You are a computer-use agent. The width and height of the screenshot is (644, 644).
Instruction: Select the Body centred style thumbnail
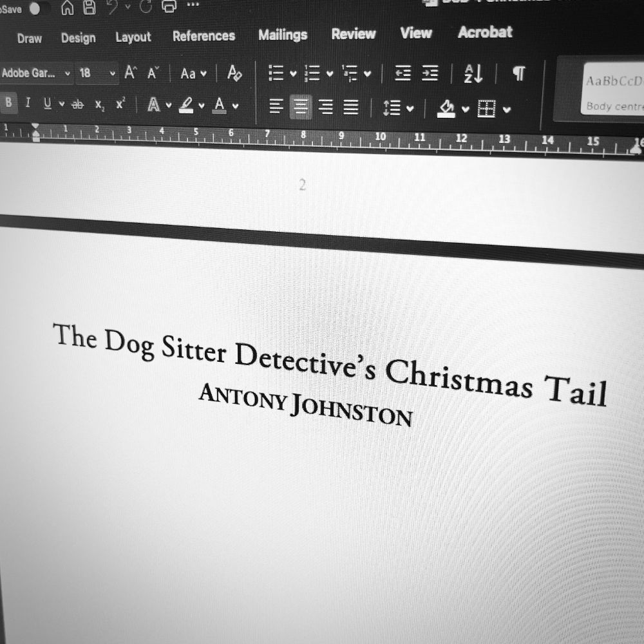[613, 90]
